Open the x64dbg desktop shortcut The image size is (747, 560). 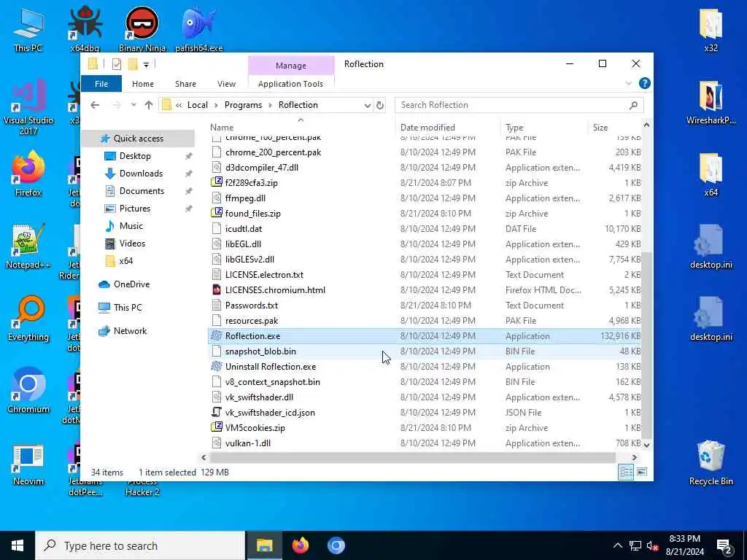tap(85, 28)
